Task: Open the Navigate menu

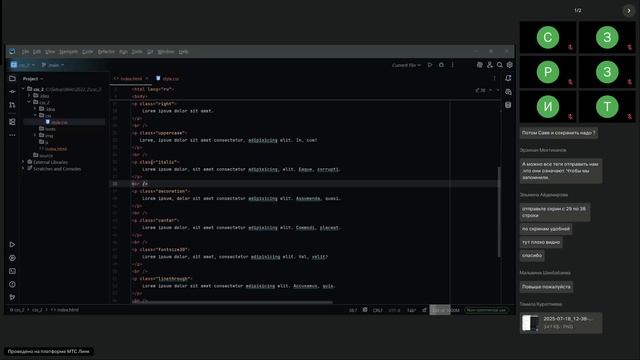Action: click(x=68, y=51)
